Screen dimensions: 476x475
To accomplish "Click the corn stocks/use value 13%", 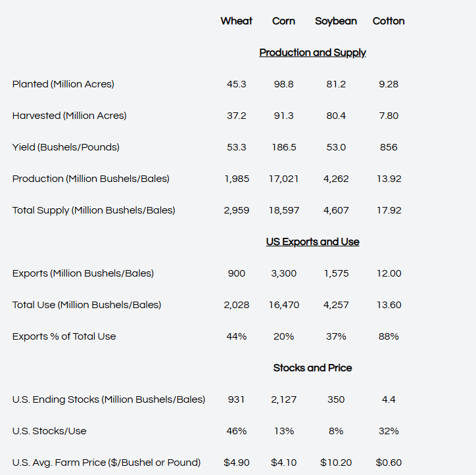I will pyautogui.click(x=283, y=431).
